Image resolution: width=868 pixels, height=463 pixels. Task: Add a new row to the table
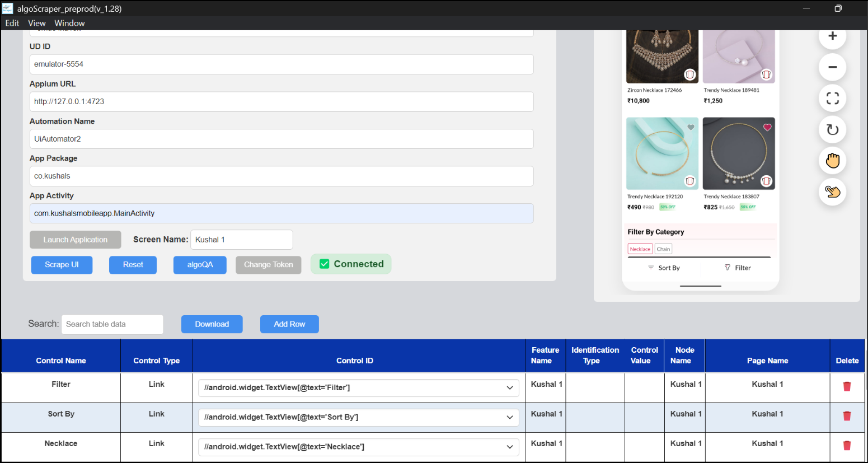[x=289, y=324]
